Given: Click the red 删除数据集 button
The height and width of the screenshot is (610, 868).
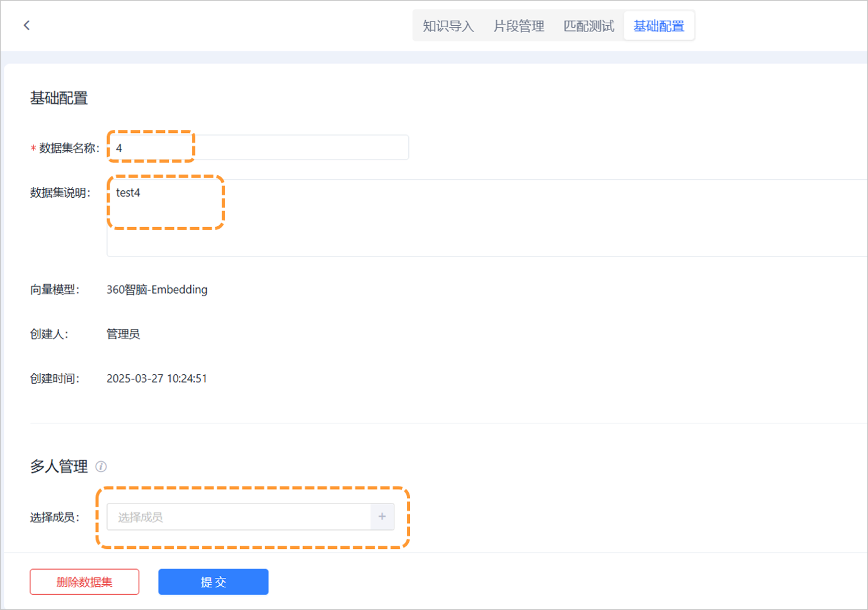Looking at the screenshot, I should [84, 582].
